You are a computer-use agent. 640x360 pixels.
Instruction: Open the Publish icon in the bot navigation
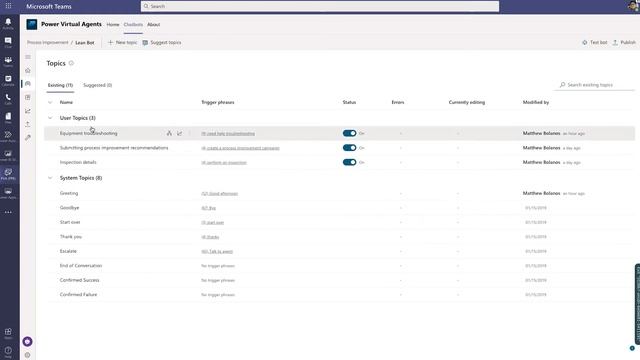point(28,124)
